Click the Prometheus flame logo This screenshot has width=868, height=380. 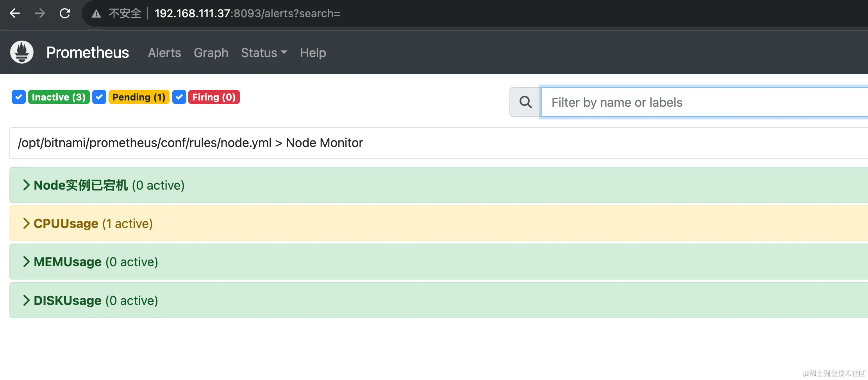pos(22,52)
